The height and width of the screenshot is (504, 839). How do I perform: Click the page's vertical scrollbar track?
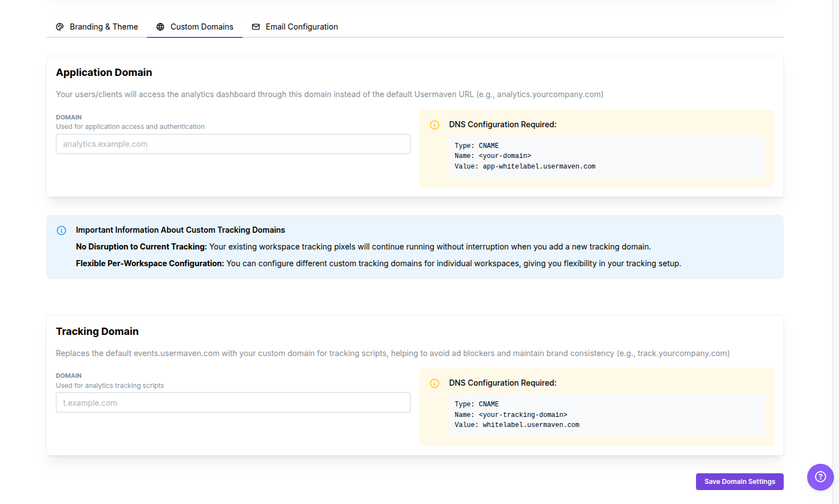(836, 251)
